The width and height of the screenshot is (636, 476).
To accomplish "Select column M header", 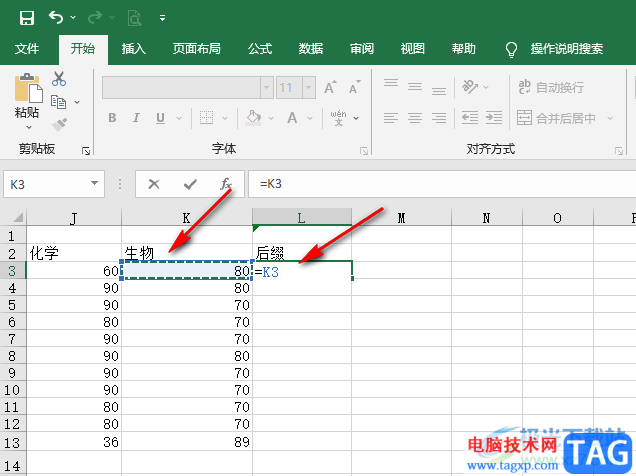I will pos(402,218).
